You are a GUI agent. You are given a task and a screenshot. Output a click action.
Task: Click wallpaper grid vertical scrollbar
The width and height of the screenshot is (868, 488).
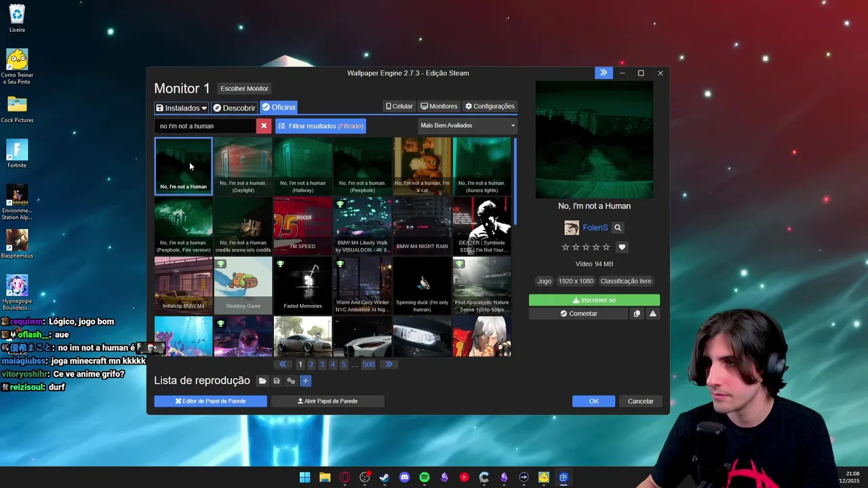click(x=515, y=182)
